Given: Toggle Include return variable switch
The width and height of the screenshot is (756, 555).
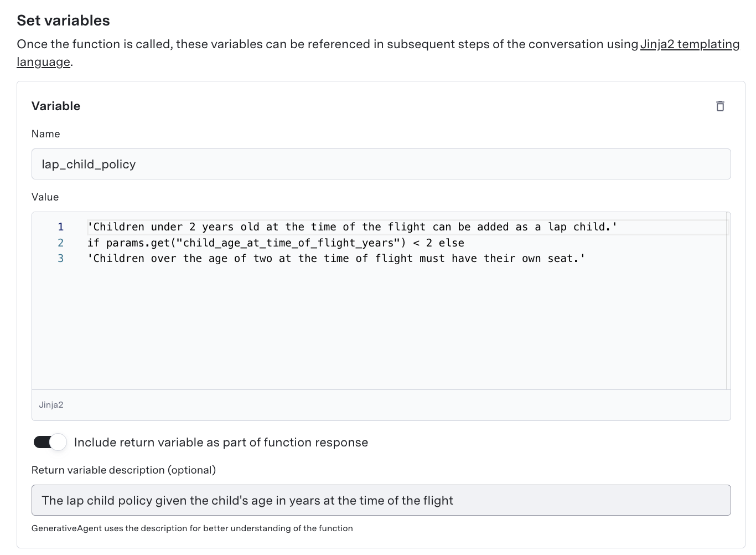Looking at the screenshot, I should click(x=50, y=442).
